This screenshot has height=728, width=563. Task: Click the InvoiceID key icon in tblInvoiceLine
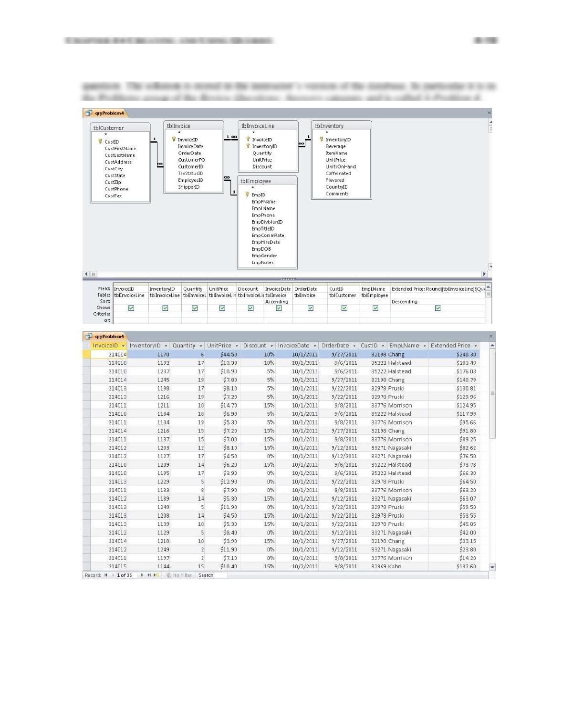248,139
